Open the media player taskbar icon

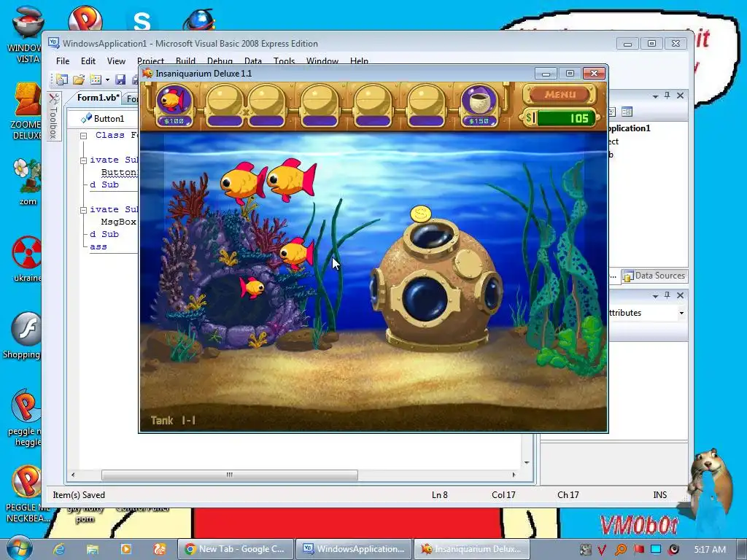point(125,548)
